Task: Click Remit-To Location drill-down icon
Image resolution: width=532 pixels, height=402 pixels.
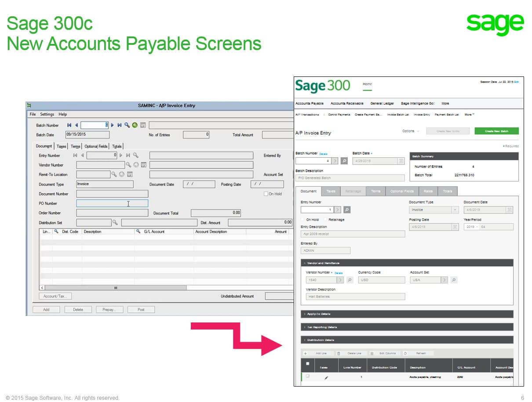Action: click(x=130, y=174)
